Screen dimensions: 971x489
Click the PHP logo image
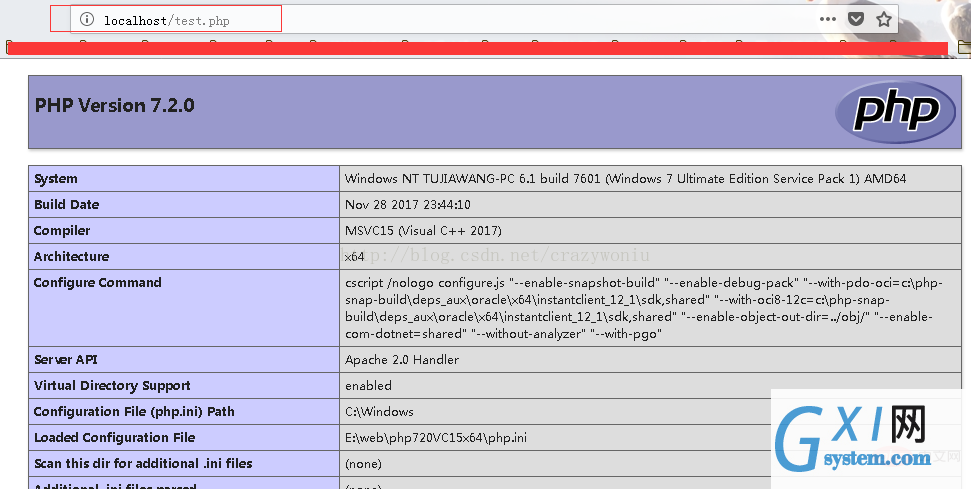click(895, 112)
